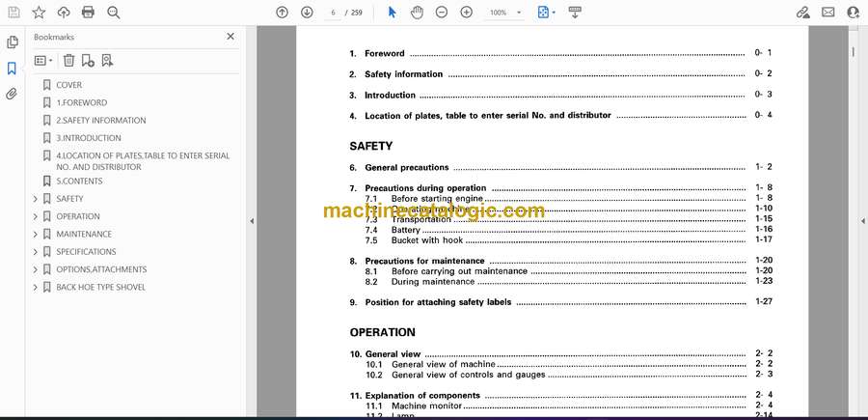This screenshot has height=420, width=868.
Task: Add the document to starred favorites
Action: 39,13
